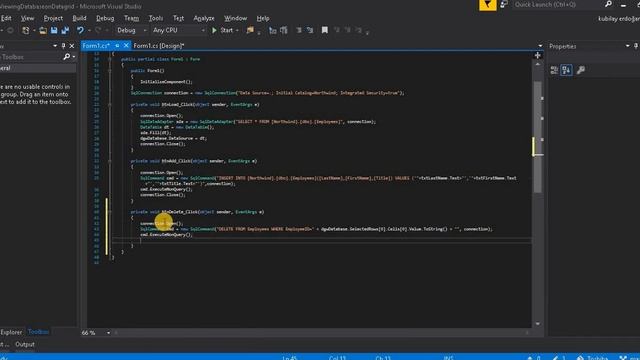Open the View menu
Viewport: 640px width, 360px height.
point(27,18)
